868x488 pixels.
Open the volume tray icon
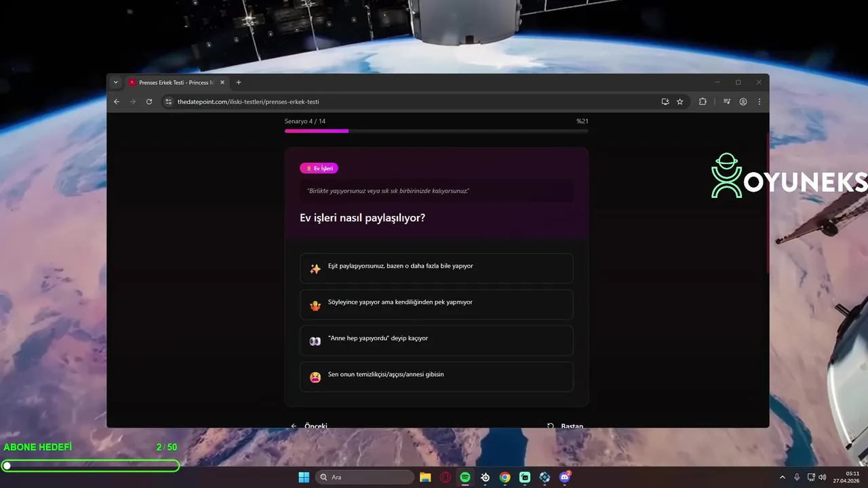822,477
